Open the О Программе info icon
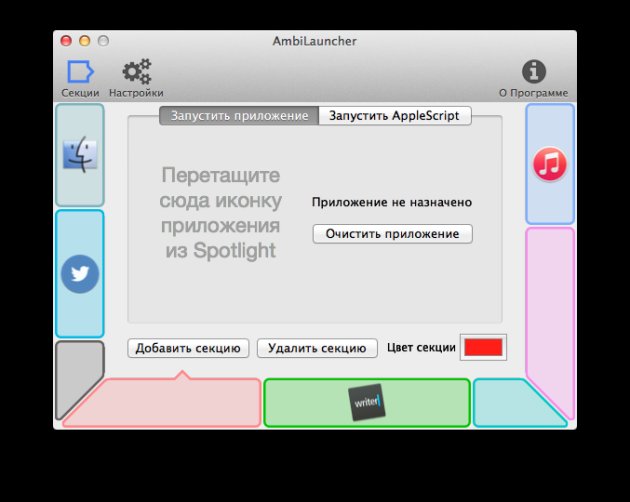Viewport: 630px width, 502px height. point(533,78)
